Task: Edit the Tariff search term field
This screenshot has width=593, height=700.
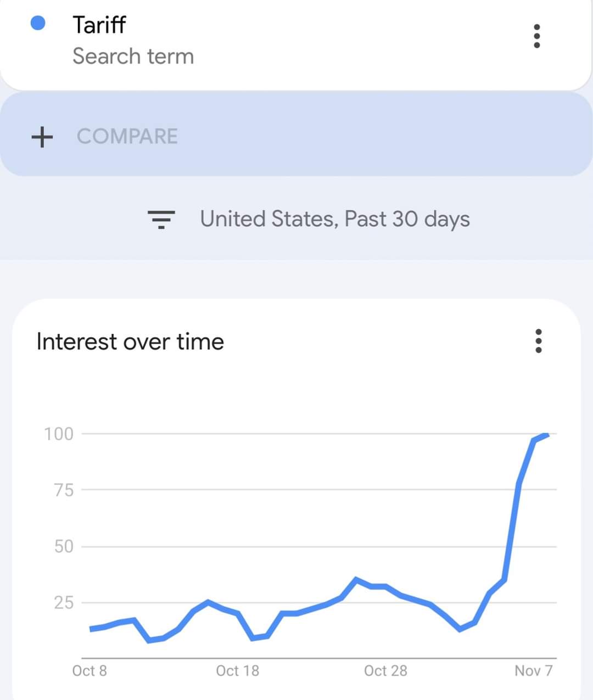Action: tap(296, 41)
